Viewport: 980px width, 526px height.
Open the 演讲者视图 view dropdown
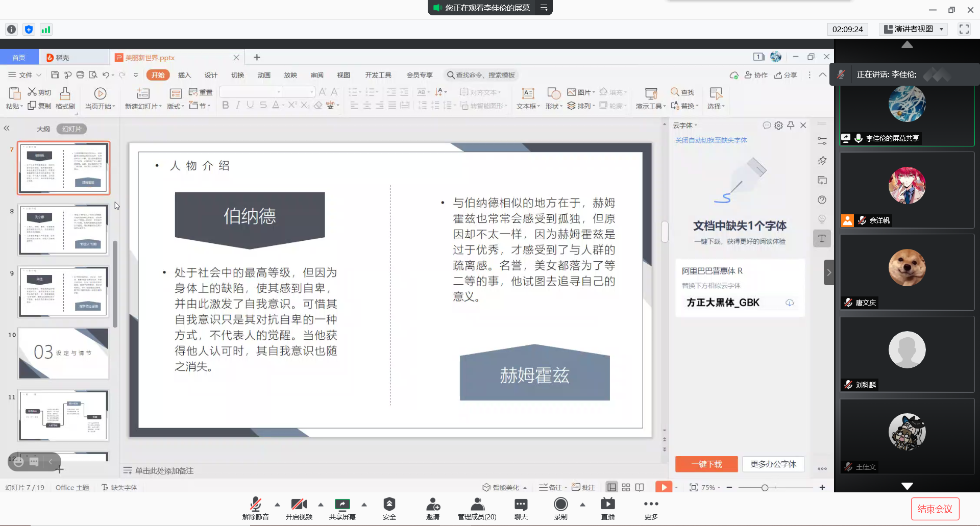tap(914, 29)
